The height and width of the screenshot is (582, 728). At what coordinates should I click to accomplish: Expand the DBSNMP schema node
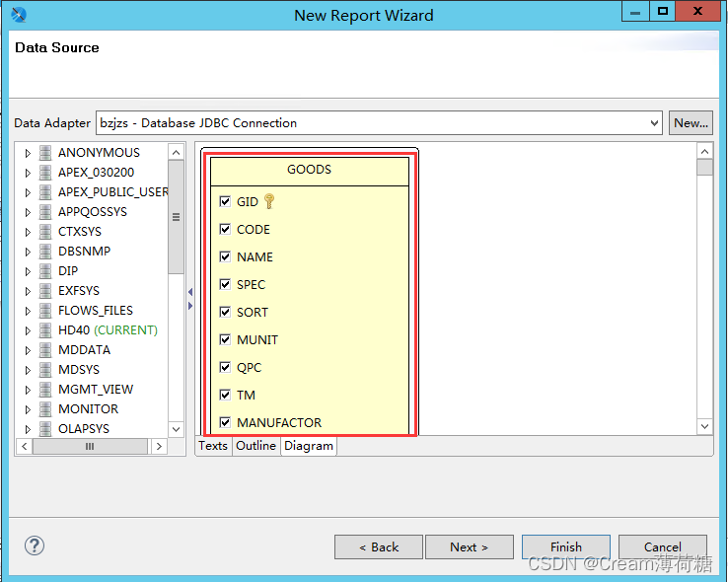28,252
